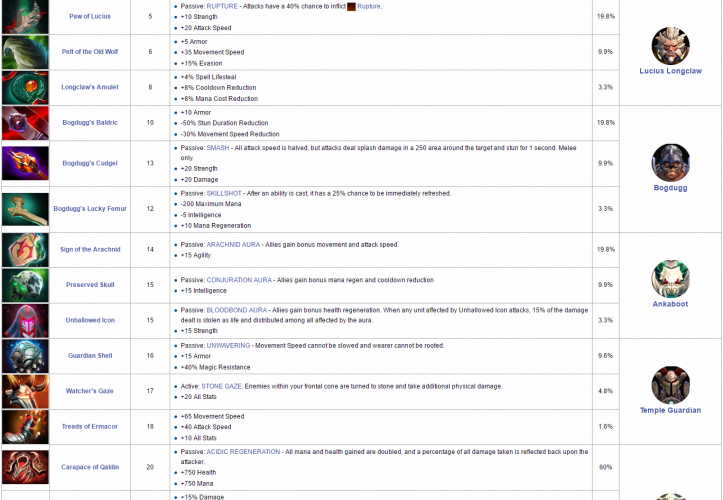Click the Pelt of the Old Wolf icon
The height and width of the screenshot is (500, 723).
pyautogui.click(x=23, y=52)
